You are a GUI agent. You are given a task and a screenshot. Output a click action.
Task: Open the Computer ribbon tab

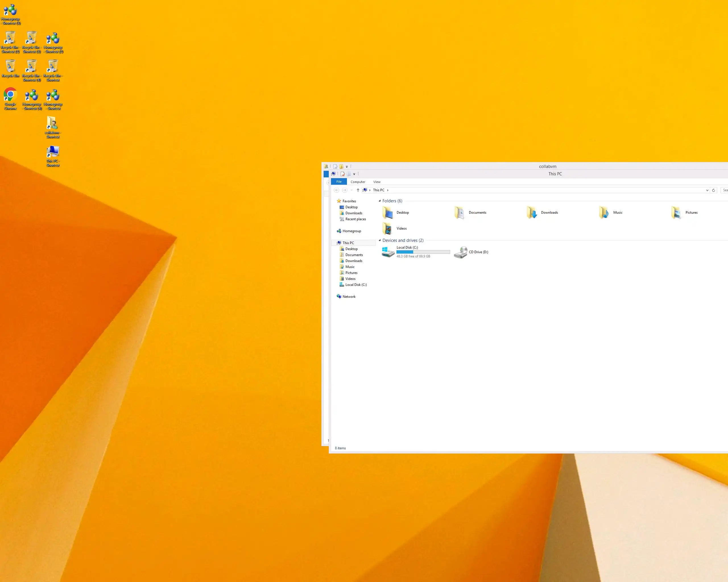(357, 182)
